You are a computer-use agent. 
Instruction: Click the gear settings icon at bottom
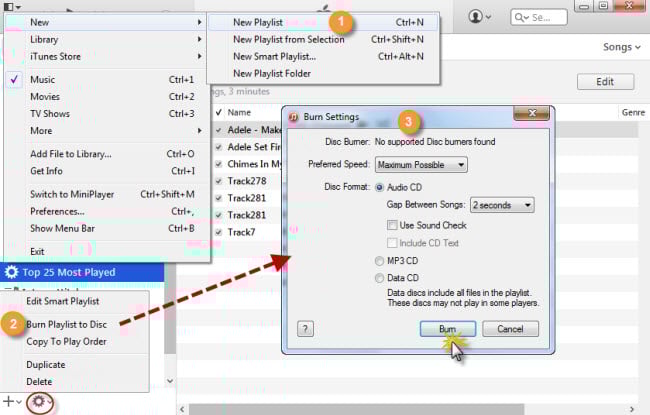point(39,401)
